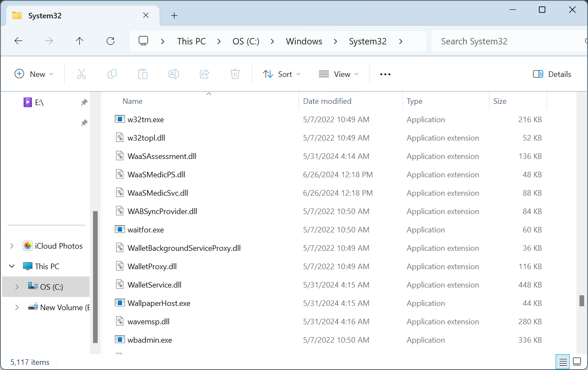Open chevron dropdown after System32 breadcrumb
588x370 pixels.
[x=400, y=41]
